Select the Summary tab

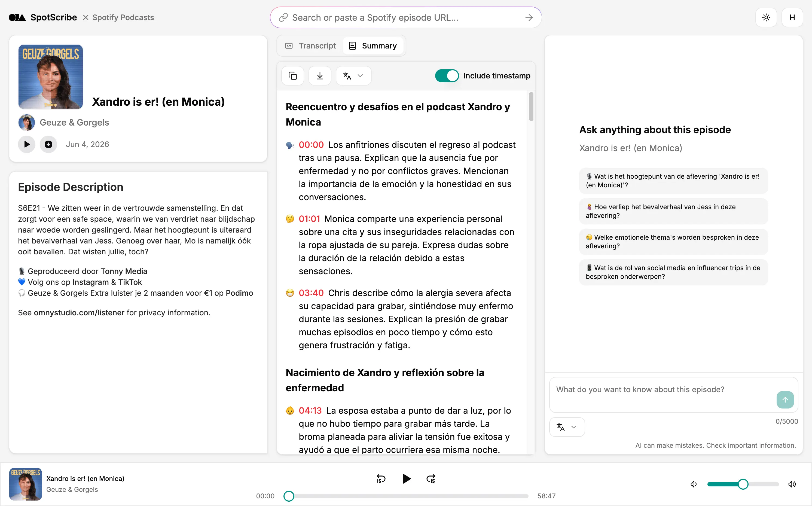373,46
